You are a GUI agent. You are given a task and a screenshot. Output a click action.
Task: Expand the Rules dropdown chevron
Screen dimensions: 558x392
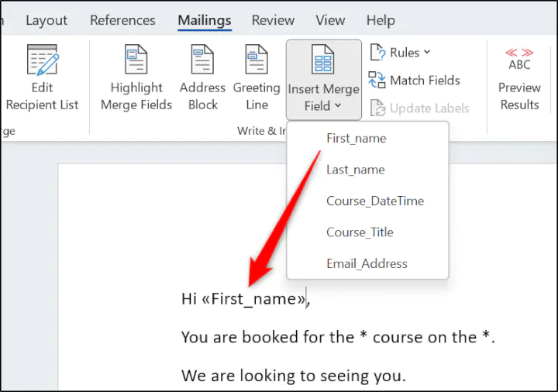click(427, 52)
